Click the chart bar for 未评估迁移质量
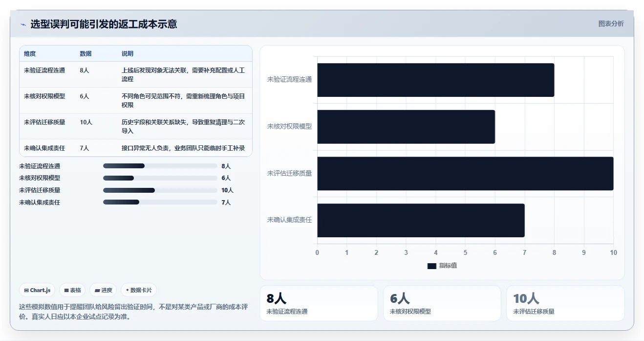 (465, 174)
